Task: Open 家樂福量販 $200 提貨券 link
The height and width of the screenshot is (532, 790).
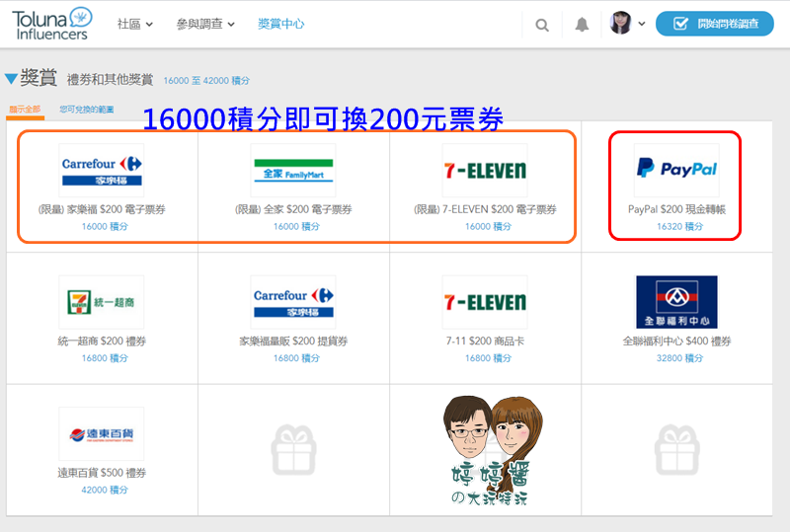Action: (x=293, y=342)
